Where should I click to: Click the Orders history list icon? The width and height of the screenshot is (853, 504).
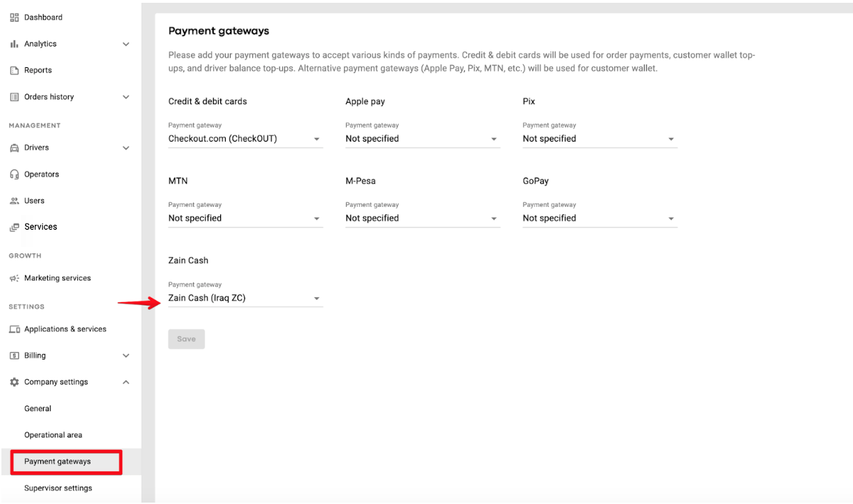(14, 97)
